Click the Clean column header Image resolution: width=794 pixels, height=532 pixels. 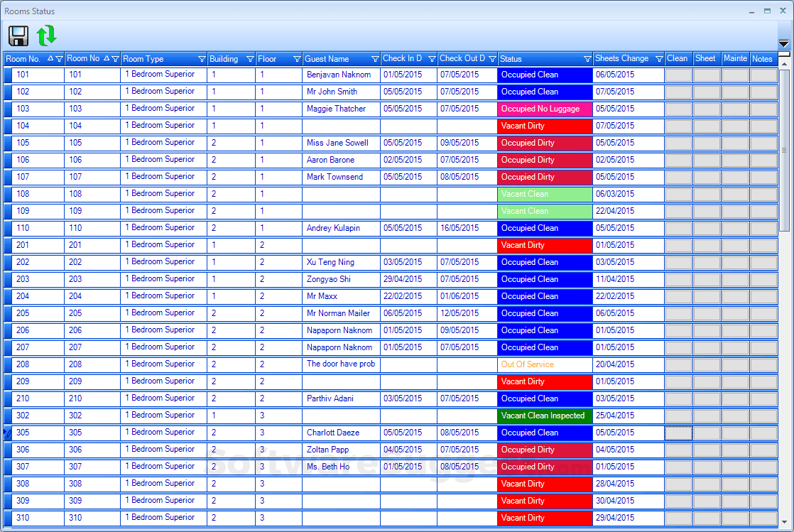[x=678, y=59]
